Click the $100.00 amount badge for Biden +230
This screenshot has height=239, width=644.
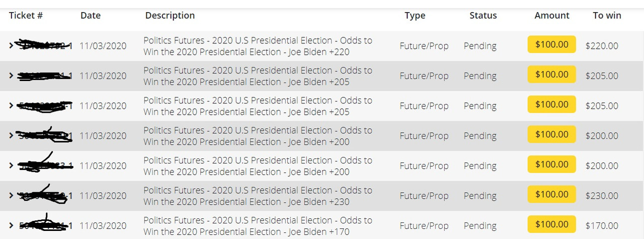(552, 194)
